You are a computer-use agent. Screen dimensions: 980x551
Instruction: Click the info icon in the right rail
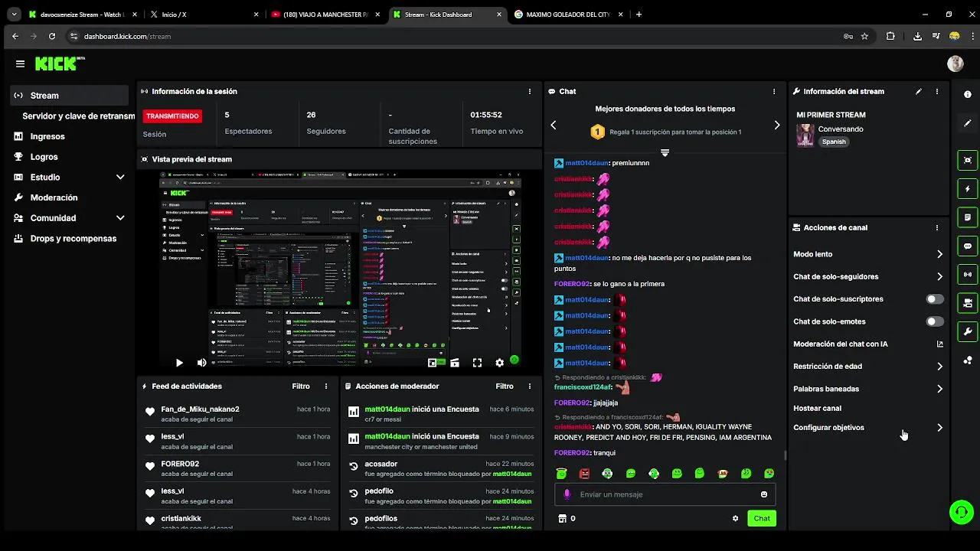click(968, 94)
